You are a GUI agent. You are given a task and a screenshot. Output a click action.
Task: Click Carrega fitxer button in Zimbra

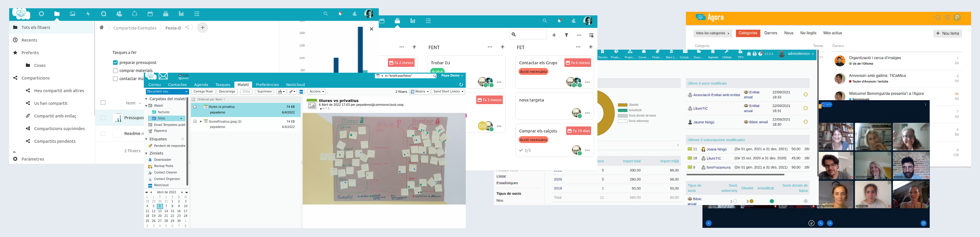(x=203, y=92)
